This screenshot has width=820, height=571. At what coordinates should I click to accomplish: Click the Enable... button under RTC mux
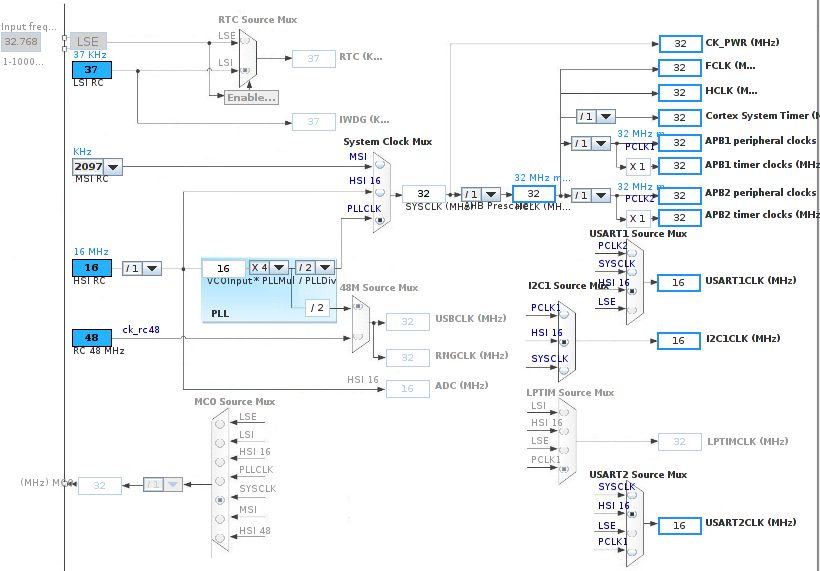tap(252, 97)
